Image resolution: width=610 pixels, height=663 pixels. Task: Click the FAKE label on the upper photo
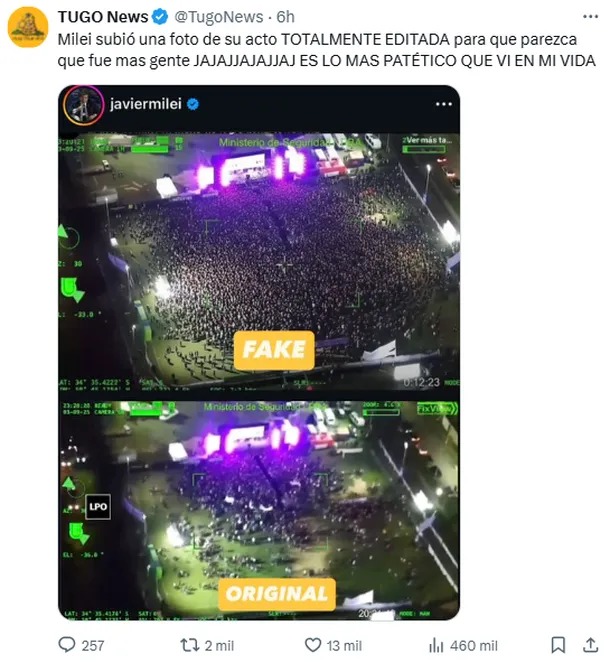274,350
